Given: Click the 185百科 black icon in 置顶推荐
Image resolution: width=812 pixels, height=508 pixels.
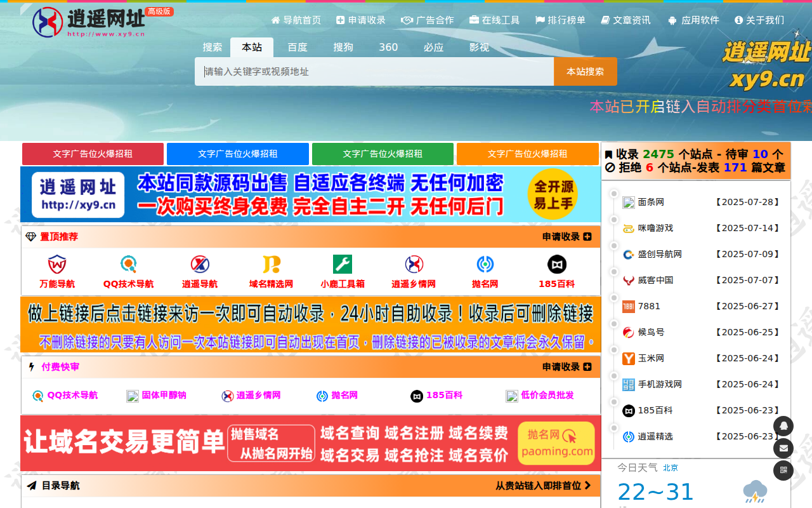Looking at the screenshot, I should [556, 264].
